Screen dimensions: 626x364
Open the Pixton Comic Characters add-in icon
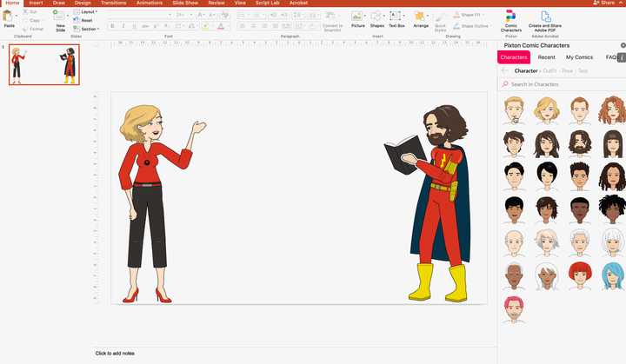[510, 17]
